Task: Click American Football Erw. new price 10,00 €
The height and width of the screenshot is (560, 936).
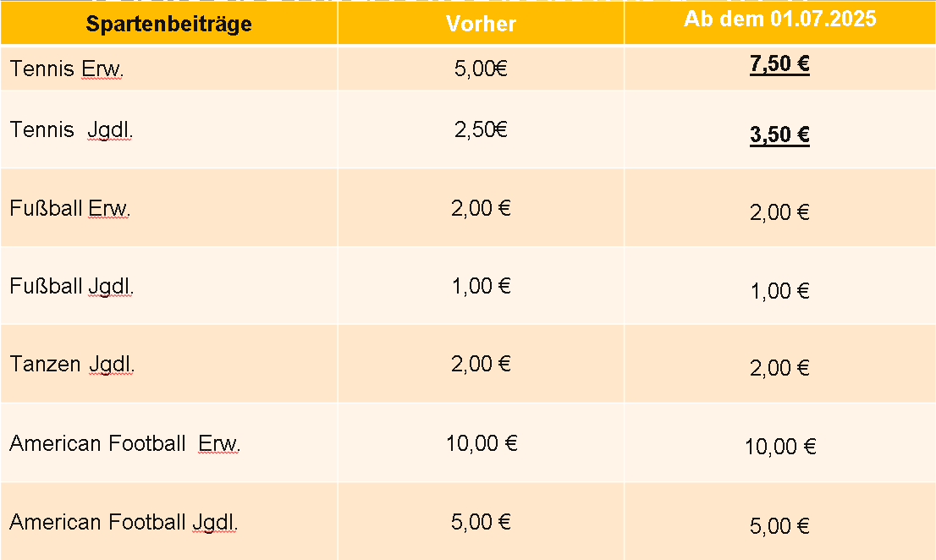Action: (779, 447)
